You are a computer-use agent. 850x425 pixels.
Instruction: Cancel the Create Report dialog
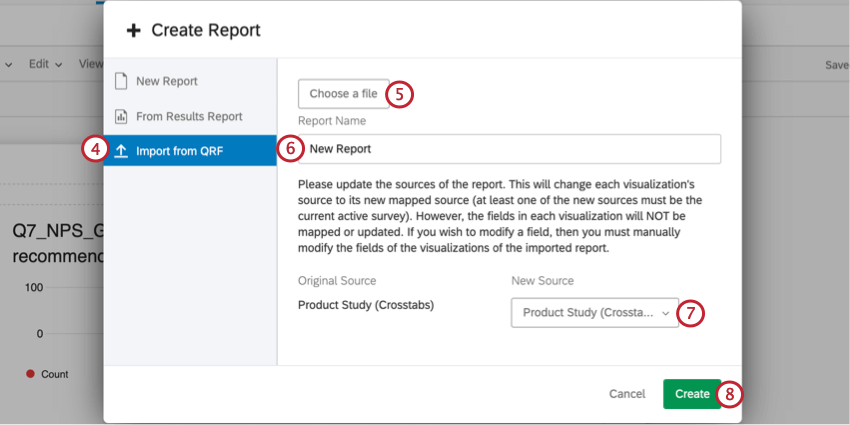pos(627,394)
